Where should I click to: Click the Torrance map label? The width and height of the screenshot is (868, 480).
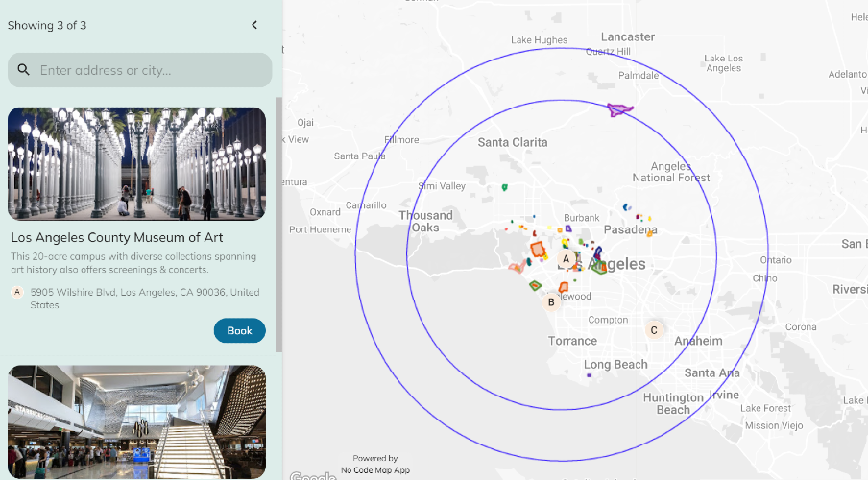point(572,341)
